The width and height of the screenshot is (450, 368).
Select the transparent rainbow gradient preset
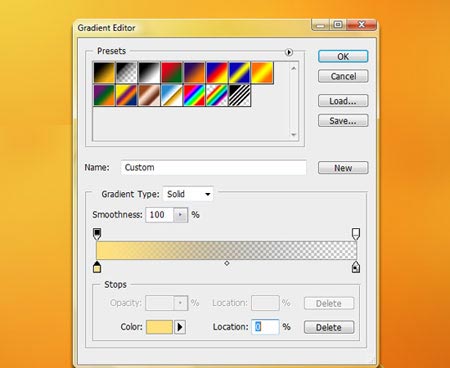point(217,95)
